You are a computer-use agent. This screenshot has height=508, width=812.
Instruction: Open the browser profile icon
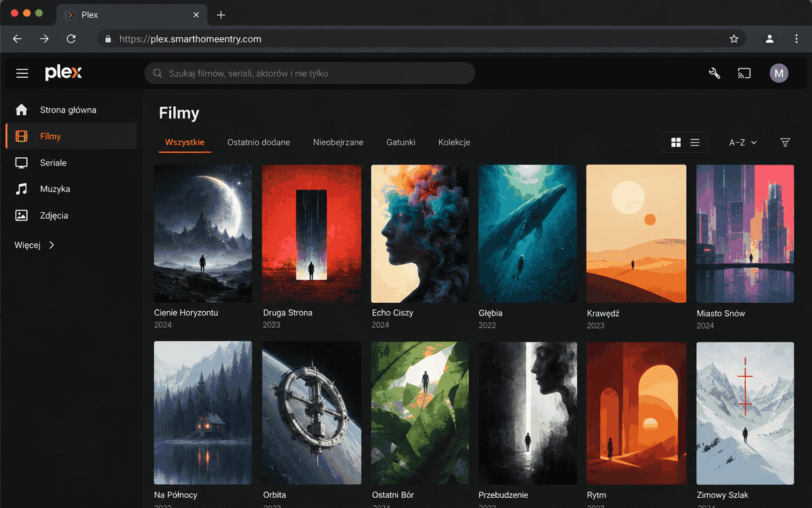(769, 39)
